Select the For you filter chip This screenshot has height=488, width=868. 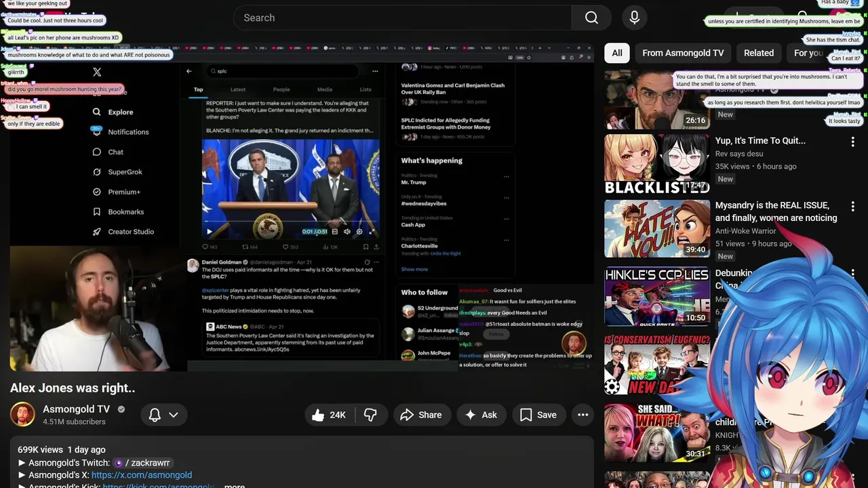(x=807, y=53)
